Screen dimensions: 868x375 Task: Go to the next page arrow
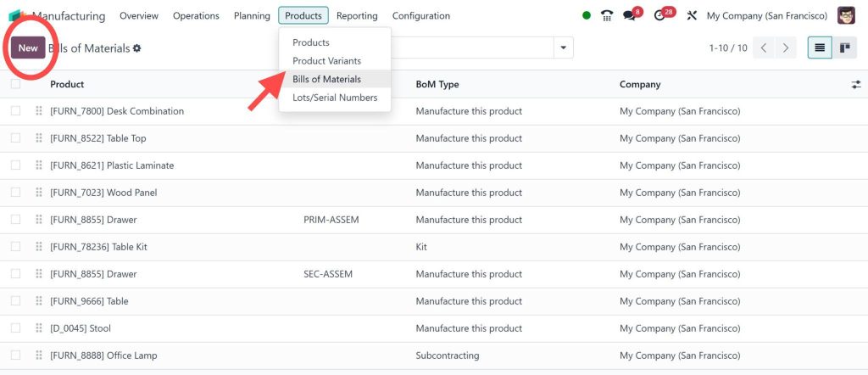point(786,48)
